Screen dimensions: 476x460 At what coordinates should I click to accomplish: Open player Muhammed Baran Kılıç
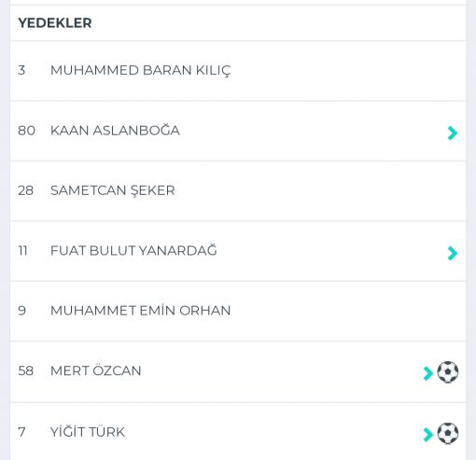141,71
